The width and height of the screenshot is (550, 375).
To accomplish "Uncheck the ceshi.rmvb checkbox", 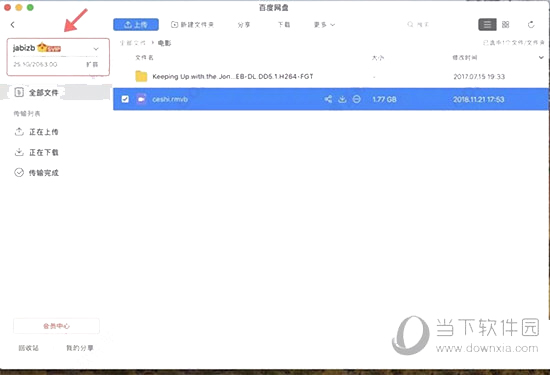I will point(125,99).
